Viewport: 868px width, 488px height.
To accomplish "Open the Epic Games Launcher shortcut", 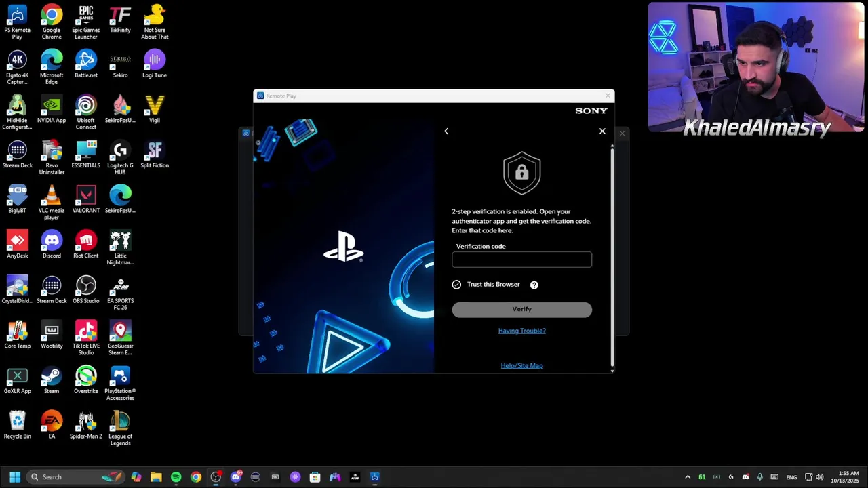I will 86,22.
